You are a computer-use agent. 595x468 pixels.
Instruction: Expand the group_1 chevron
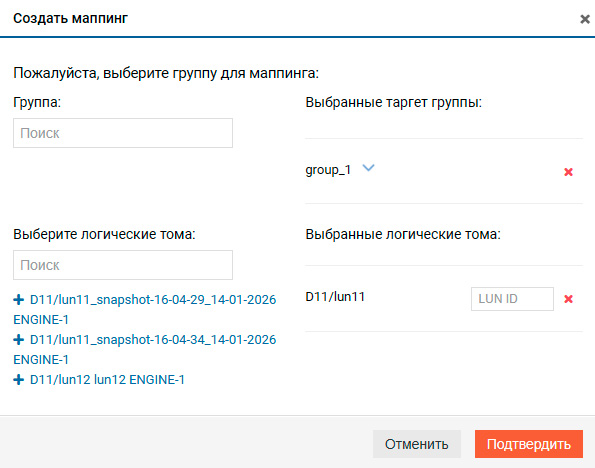tap(368, 168)
